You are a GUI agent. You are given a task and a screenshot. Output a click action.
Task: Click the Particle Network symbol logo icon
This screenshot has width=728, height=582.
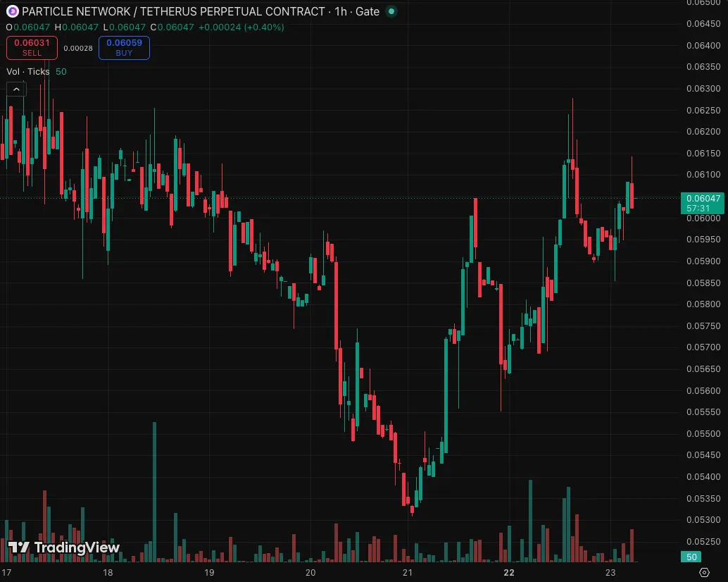click(x=13, y=11)
